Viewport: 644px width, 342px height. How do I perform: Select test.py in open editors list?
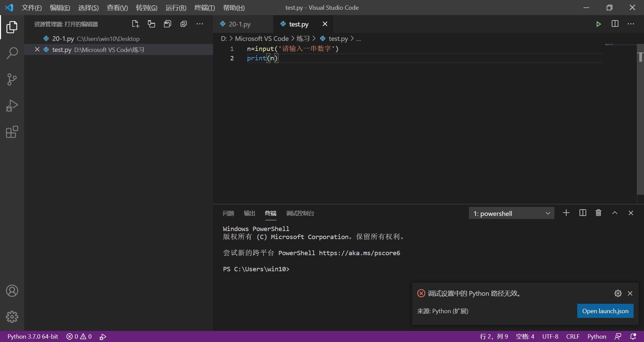[x=118, y=50]
